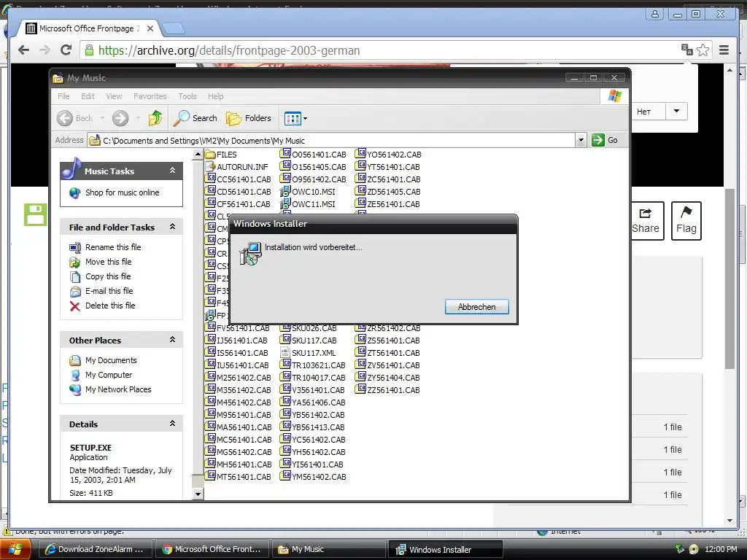Image resolution: width=747 pixels, height=560 pixels.
Task: Open the View menu in My Music
Action: pos(114,96)
